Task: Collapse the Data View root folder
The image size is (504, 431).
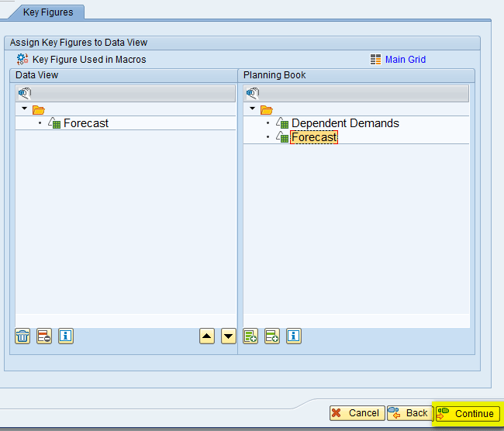Action: (25, 109)
